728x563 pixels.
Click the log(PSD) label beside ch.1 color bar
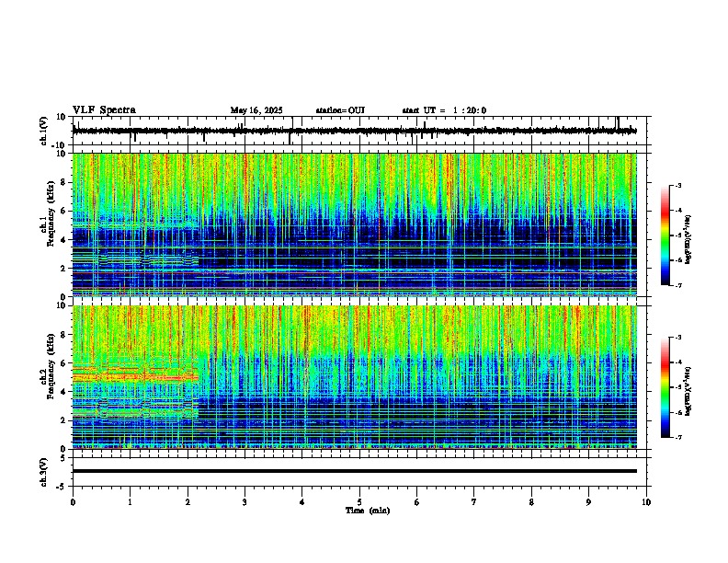[688, 239]
